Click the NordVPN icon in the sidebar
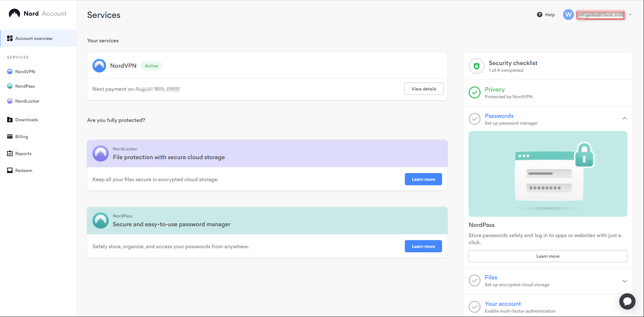 (10, 71)
